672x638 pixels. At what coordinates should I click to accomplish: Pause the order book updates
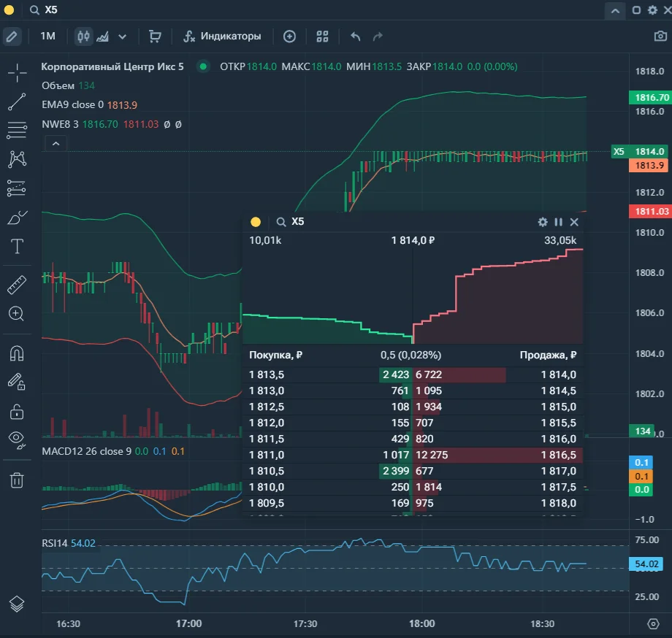coord(558,222)
